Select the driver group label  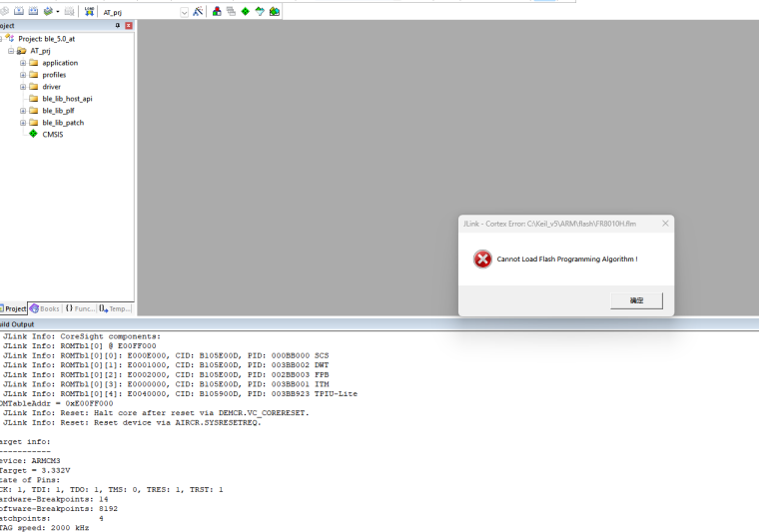pyautogui.click(x=51, y=87)
